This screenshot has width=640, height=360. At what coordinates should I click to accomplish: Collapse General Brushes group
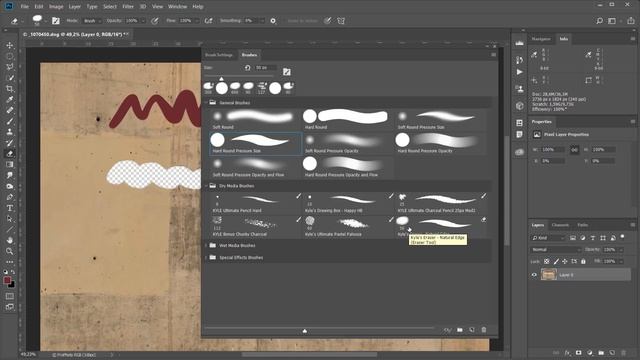point(206,102)
